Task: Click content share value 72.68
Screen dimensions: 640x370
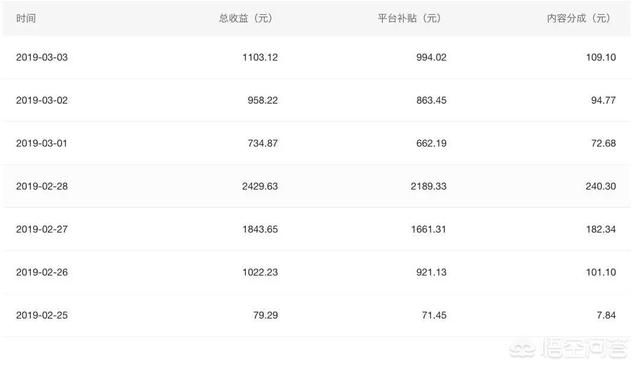Action: coord(604,143)
